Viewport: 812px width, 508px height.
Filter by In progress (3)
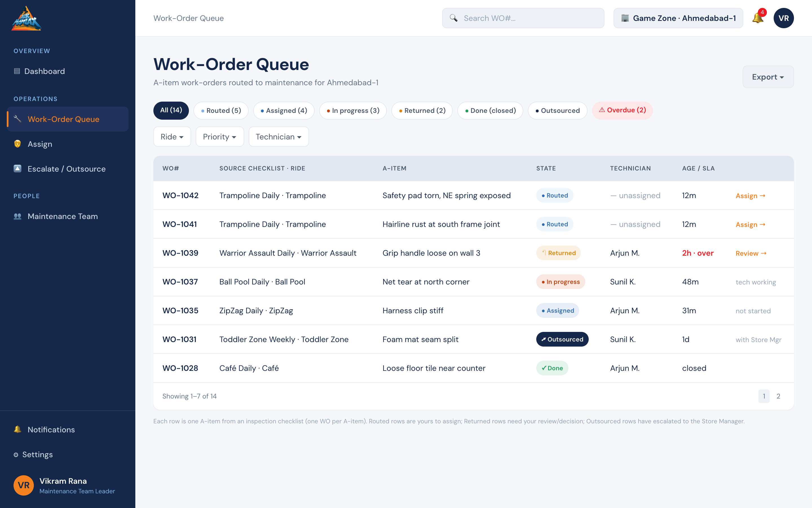(x=353, y=110)
